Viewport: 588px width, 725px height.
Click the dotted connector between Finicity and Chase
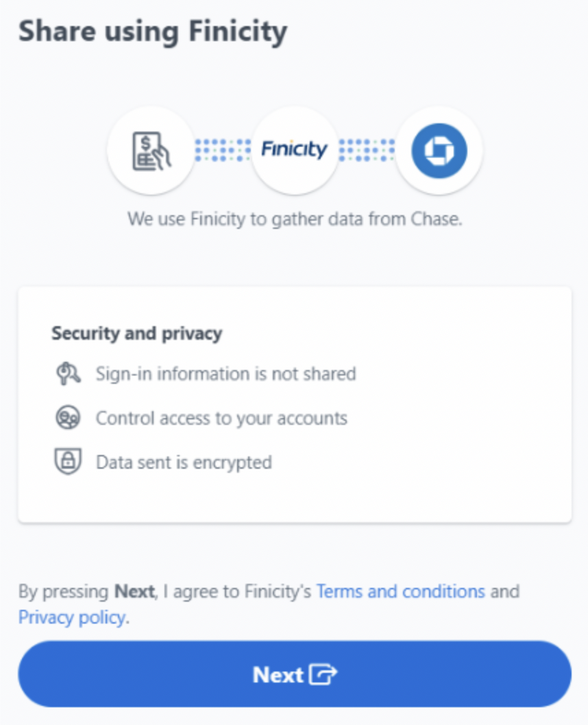coord(367,150)
